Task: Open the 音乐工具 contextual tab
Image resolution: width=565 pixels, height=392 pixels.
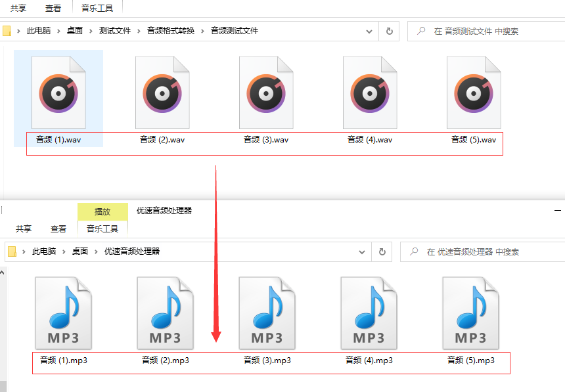Action: click(97, 8)
